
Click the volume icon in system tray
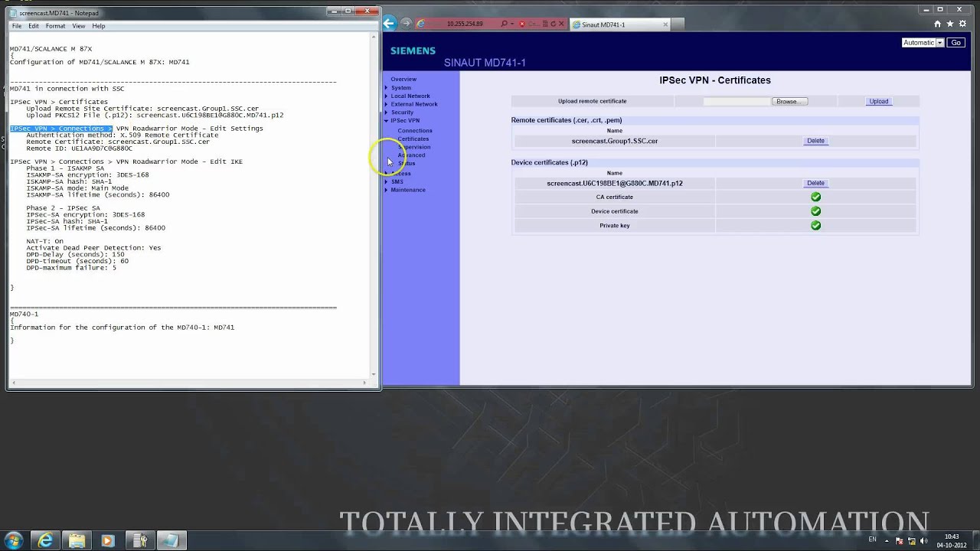click(x=923, y=540)
